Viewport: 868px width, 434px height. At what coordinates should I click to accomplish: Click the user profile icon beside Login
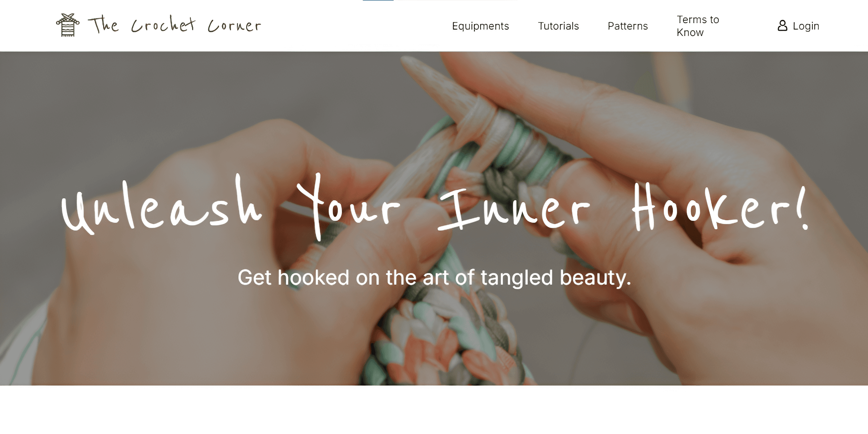coord(782,25)
